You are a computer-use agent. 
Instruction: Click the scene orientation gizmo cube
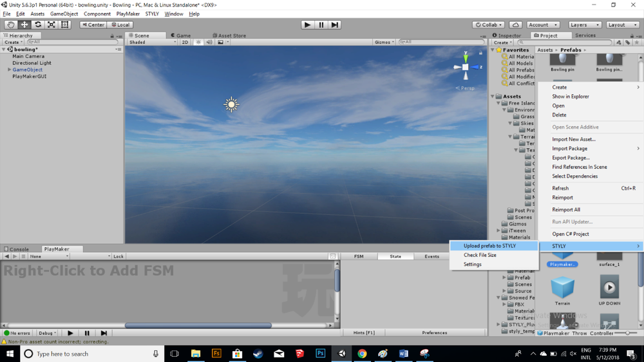(466, 67)
